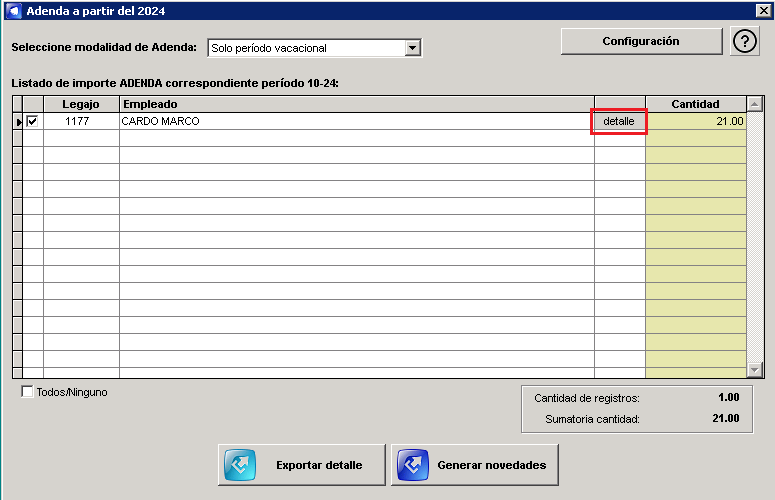Click the help question mark icon
This screenshot has width=775, height=500.
[745, 42]
